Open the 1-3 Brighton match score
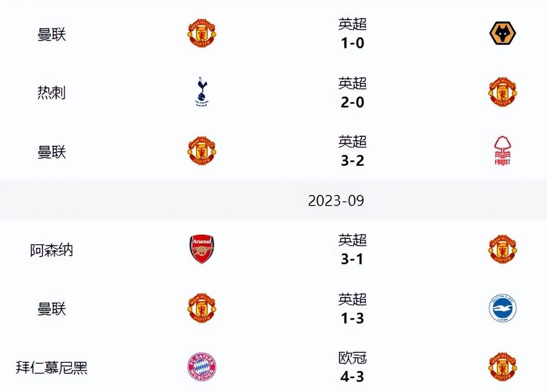Image resolution: width=547 pixels, height=392 pixels. (x=352, y=309)
